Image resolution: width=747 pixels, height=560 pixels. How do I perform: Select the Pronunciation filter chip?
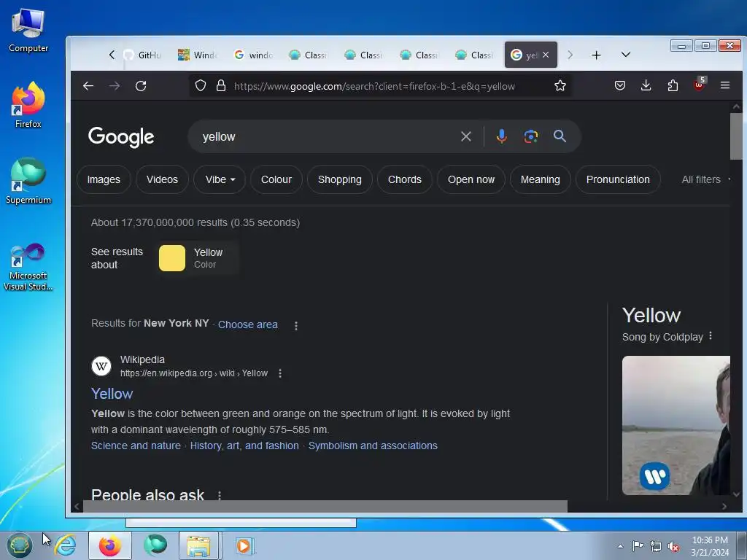[x=618, y=179]
